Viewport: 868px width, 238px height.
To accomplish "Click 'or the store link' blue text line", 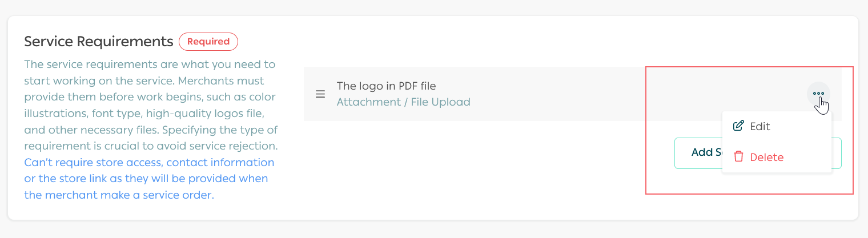I will click(x=146, y=179).
